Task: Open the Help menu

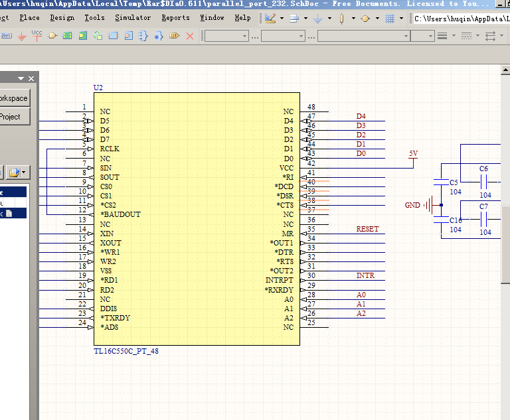Action: [242, 18]
